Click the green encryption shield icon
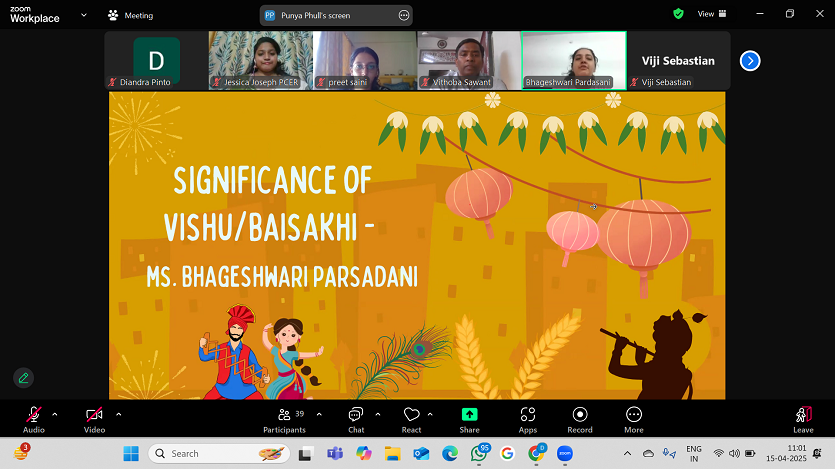Image resolution: width=835 pixels, height=469 pixels. 678,15
